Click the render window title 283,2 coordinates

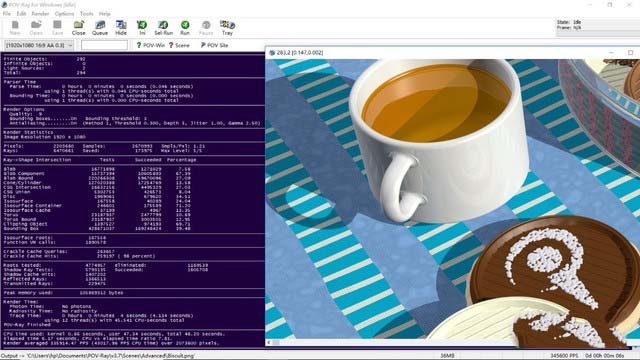tap(300, 53)
